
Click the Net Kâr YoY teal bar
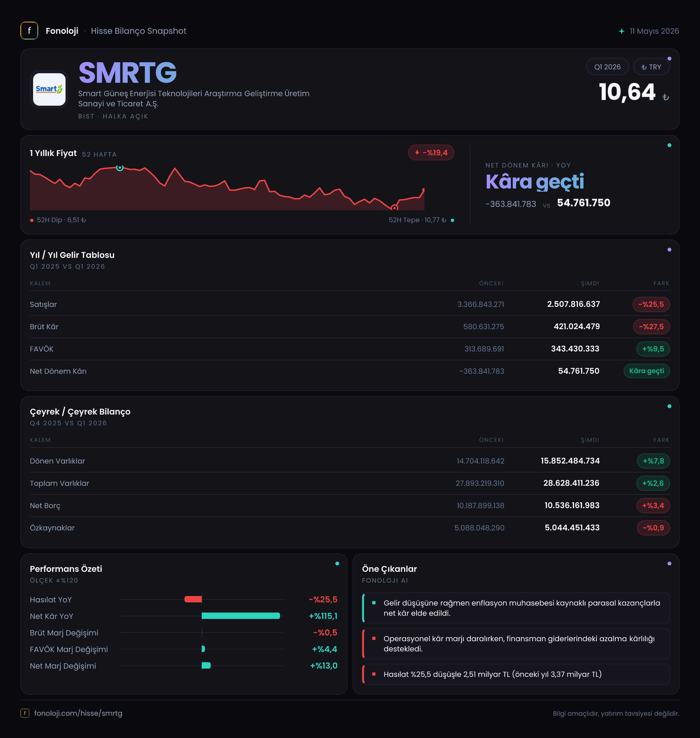coord(241,616)
